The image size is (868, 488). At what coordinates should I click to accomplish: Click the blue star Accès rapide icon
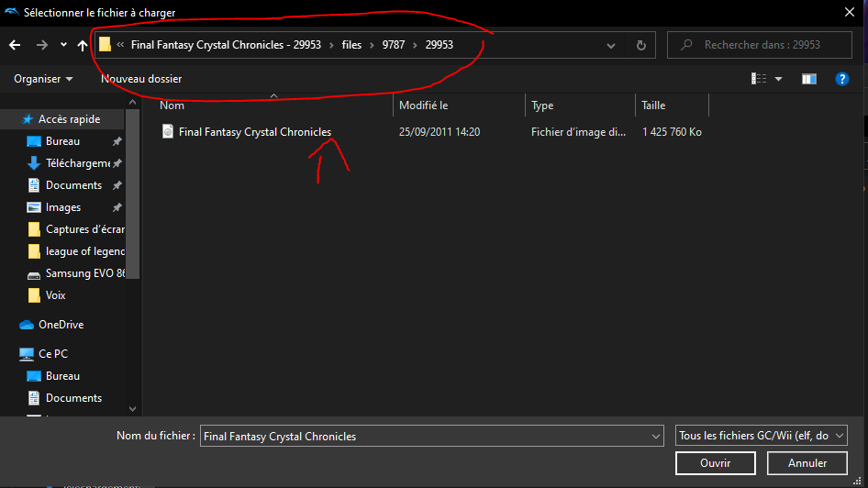[x=27, y=119]
